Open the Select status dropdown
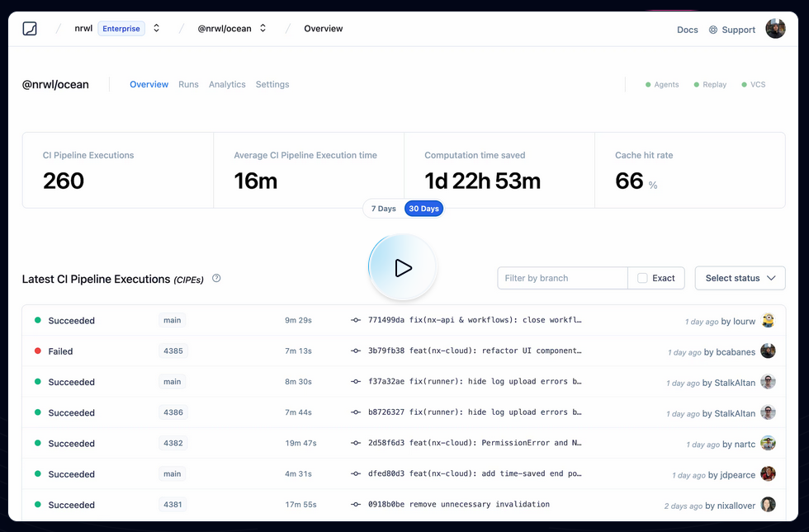This screenshot has height=532, width=809. click(x=740, y=279)
